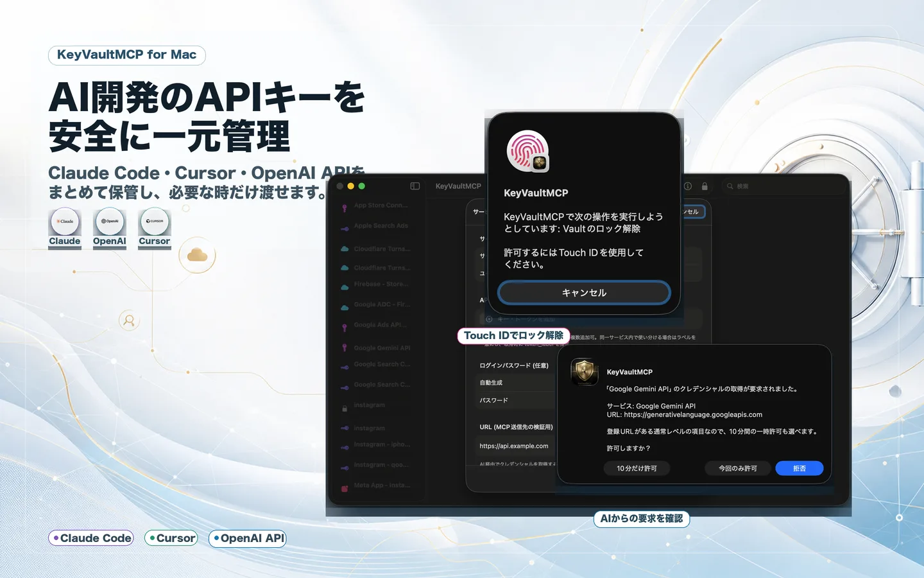Click the KeyVaultMCP for Mac pill
The height and width of the screenshot is (578, 924).
[127, 55]
